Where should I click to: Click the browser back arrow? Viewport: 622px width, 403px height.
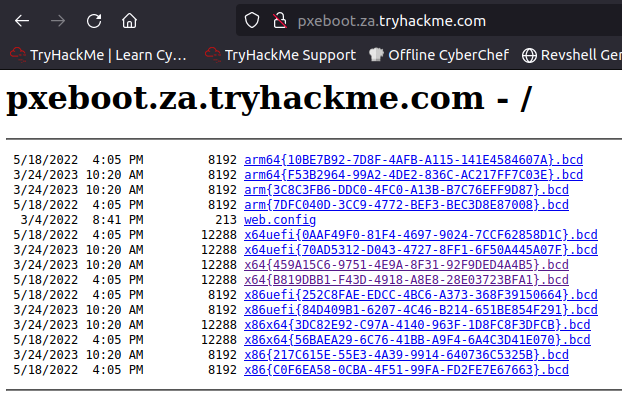pos(22,20)
